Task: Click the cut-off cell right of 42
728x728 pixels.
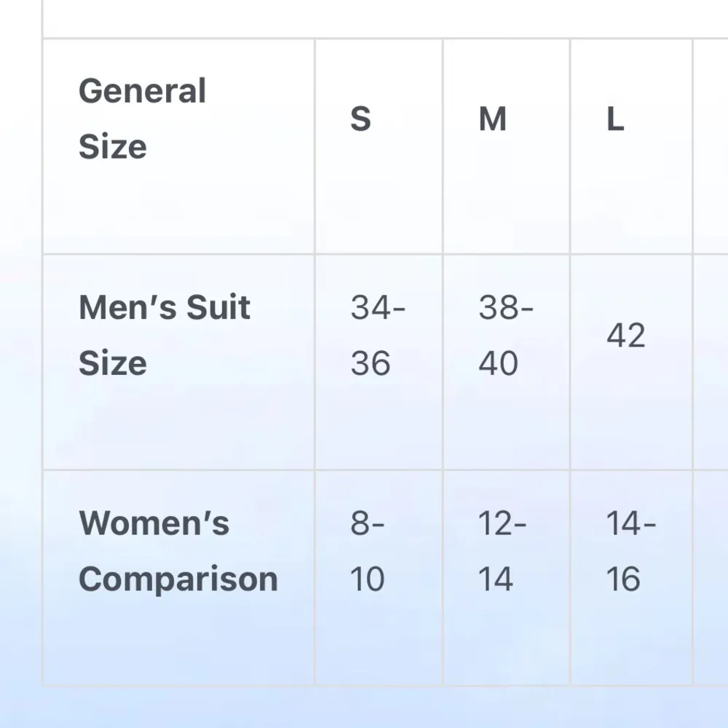Action: (711, 362)
